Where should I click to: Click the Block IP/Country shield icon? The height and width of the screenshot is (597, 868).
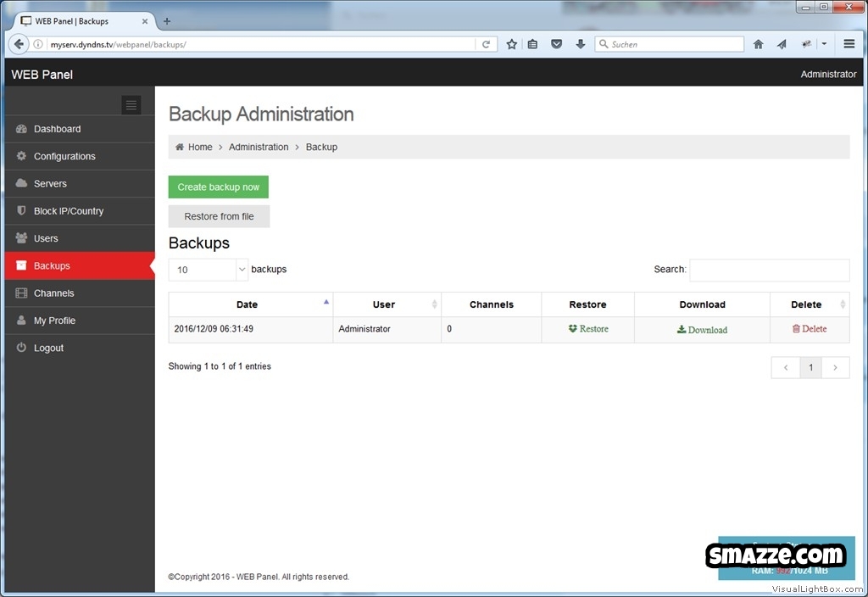(21, 210)
